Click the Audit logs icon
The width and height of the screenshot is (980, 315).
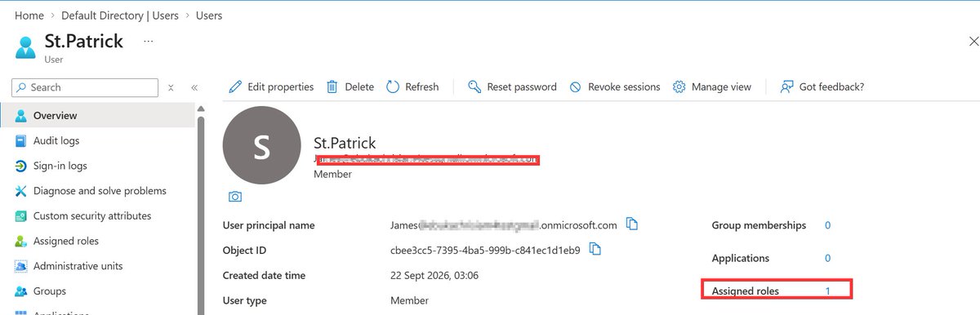[20, 141]
